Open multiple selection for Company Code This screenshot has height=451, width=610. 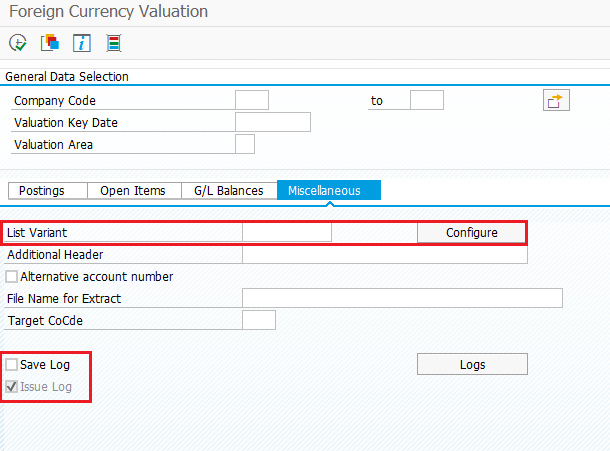click(x=556, y=100)
